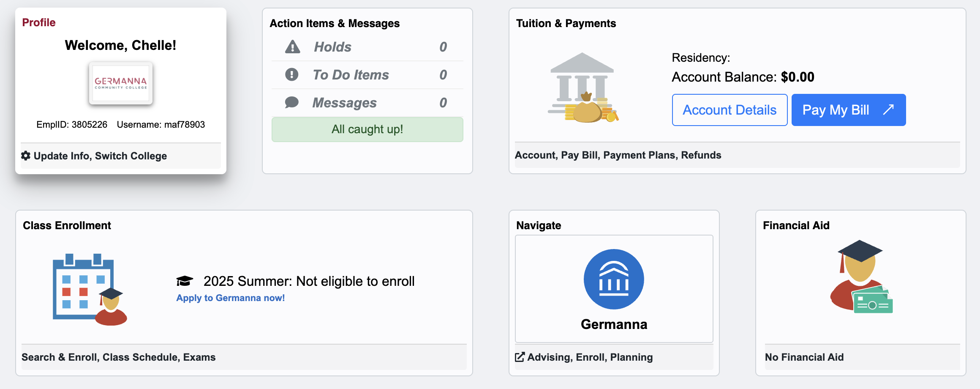
Task: Click the Class Enrollment heading
Action: click(x=67, y=225)
